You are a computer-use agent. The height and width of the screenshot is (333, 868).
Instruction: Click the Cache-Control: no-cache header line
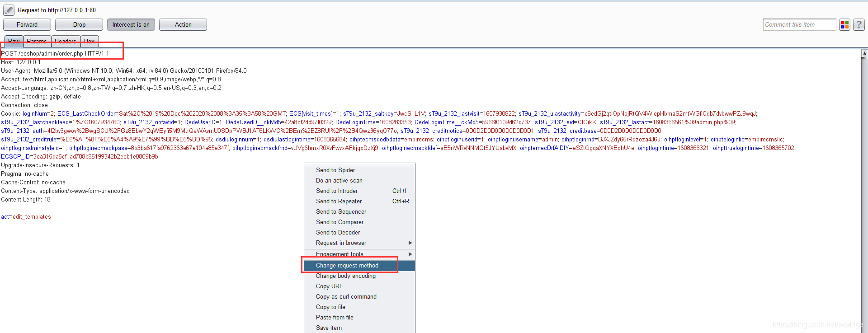coord(33,182)
